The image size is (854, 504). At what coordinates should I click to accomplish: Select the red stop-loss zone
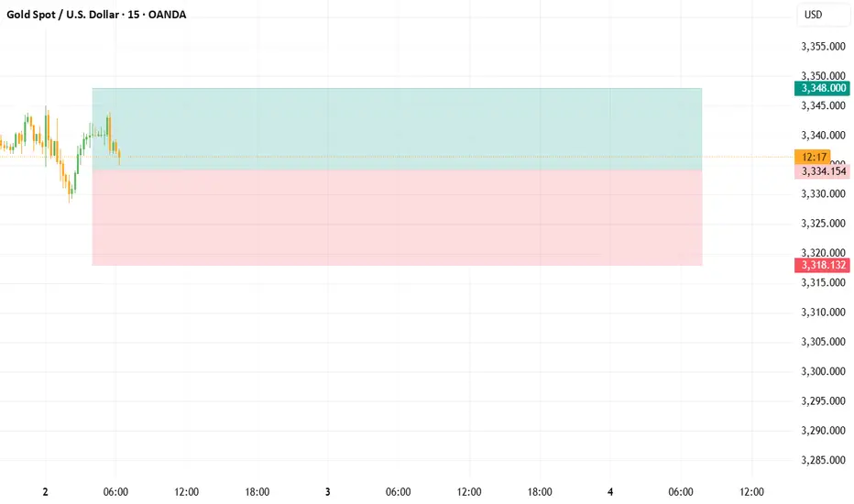(397, 217)
